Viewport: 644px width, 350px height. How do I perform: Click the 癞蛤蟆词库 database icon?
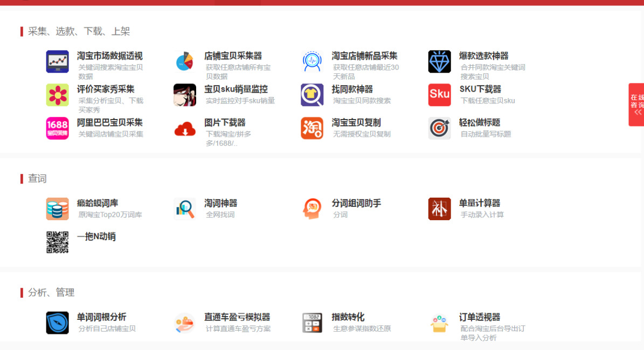click(57, 209)
